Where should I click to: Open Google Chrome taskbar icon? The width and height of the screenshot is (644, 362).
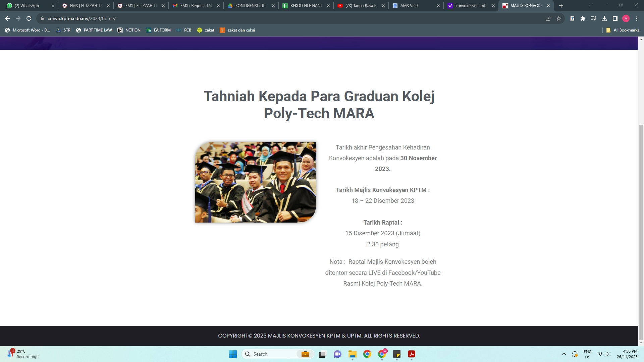[367, 354]
